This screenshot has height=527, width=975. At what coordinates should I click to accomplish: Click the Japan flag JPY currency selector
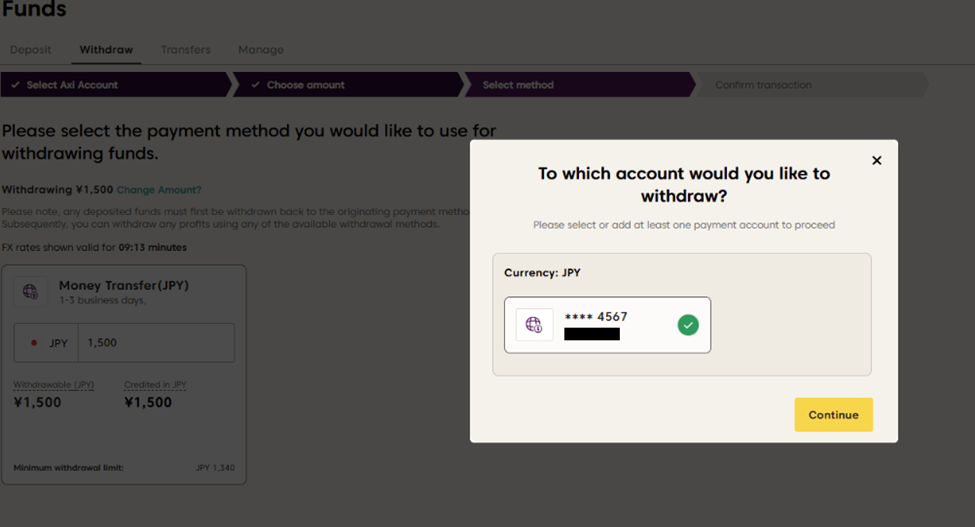47,343
